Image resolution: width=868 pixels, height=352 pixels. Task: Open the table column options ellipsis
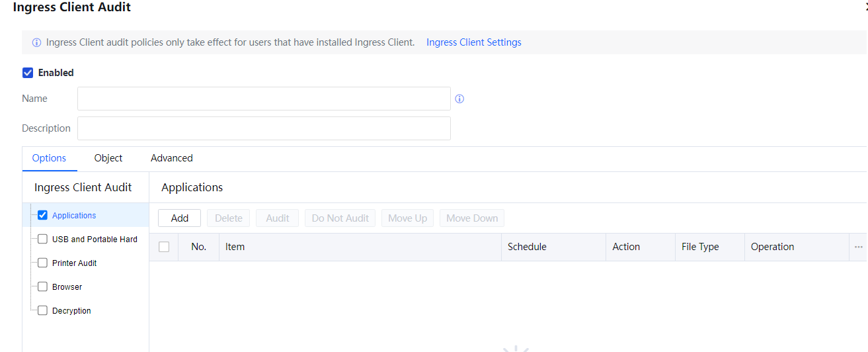pos(858,247)
